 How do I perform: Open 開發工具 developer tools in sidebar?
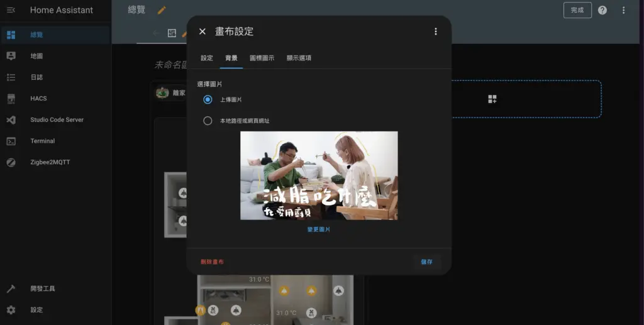(55, 289)
